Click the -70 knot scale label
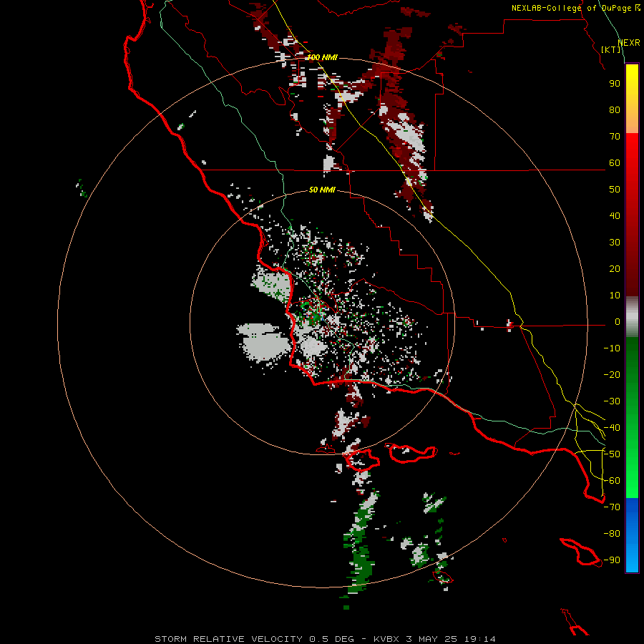The width and height of the screenshot is (644, 644). pyautogui.click(x=612, y=507)
